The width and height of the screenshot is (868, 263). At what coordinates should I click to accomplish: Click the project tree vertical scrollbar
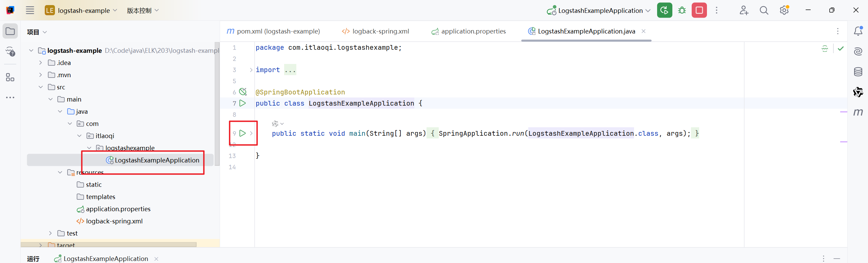pos(217,104)
